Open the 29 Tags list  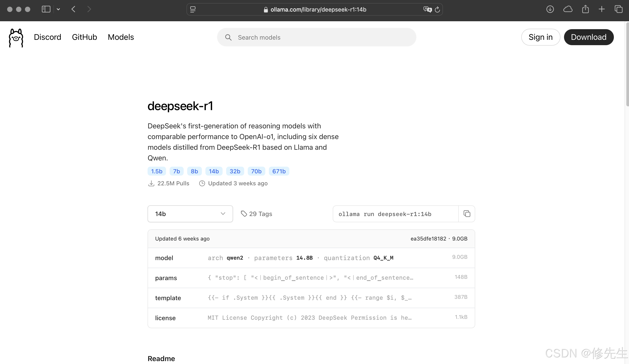point(260,214)
